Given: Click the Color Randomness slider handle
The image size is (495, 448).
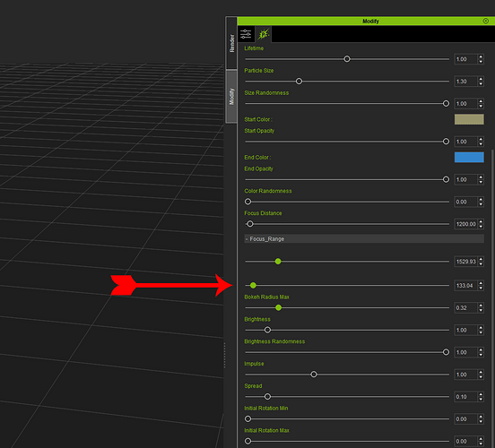Looking at the screenshot, I should tap(247, 202).
